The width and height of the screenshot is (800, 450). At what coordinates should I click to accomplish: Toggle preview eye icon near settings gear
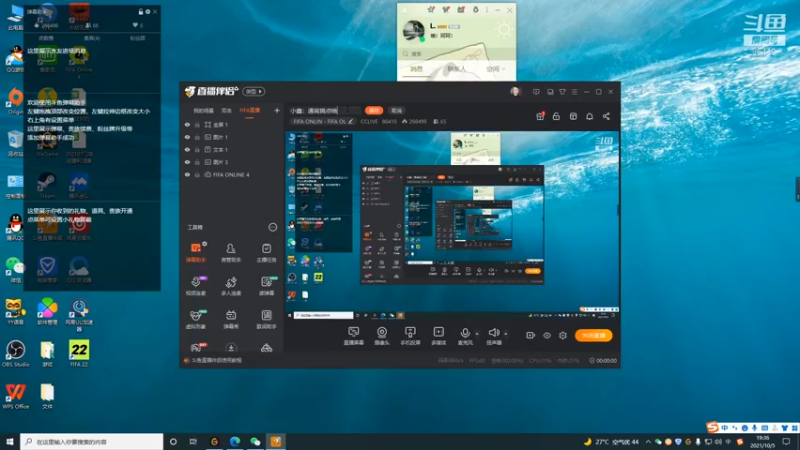tap(547, 335)
